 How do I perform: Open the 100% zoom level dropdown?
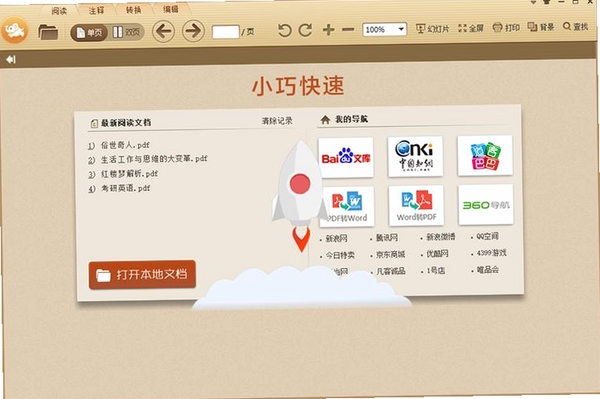tap(384, 29)
